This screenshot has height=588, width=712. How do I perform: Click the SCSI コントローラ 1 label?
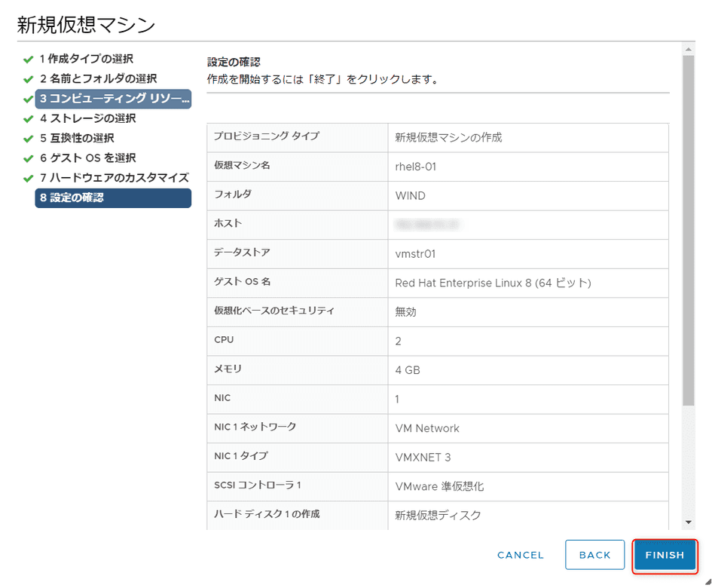258,485
